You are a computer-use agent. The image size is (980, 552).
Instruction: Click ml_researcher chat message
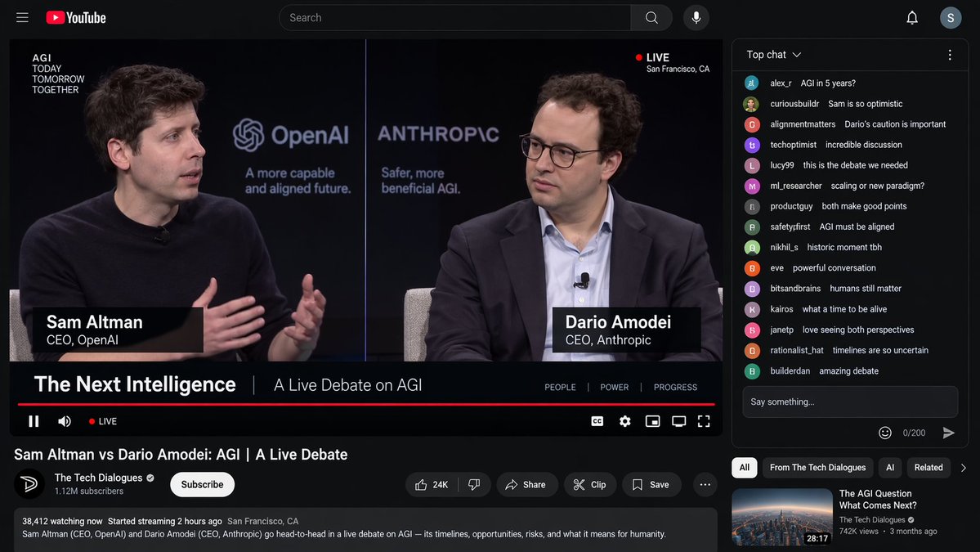pyautogui.click(x=877, y=186)
